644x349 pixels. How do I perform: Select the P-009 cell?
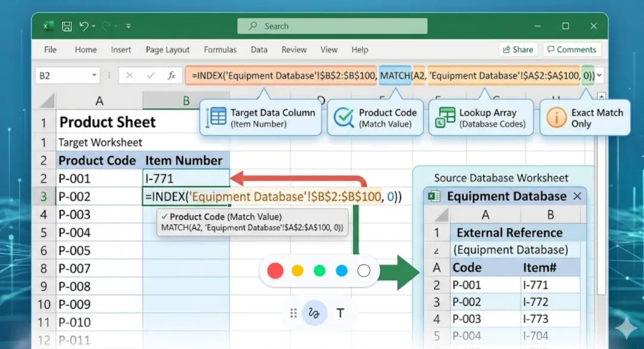point(100,304)
